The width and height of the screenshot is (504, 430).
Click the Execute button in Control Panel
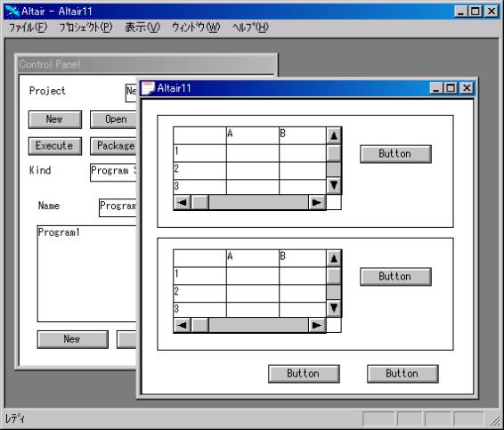(55, 146)
